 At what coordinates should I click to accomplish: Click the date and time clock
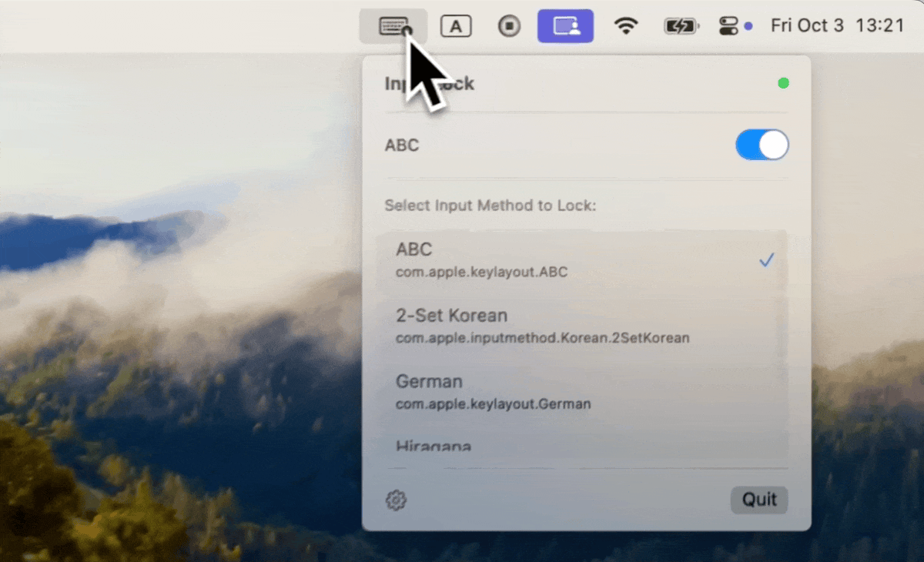point(837,26)
